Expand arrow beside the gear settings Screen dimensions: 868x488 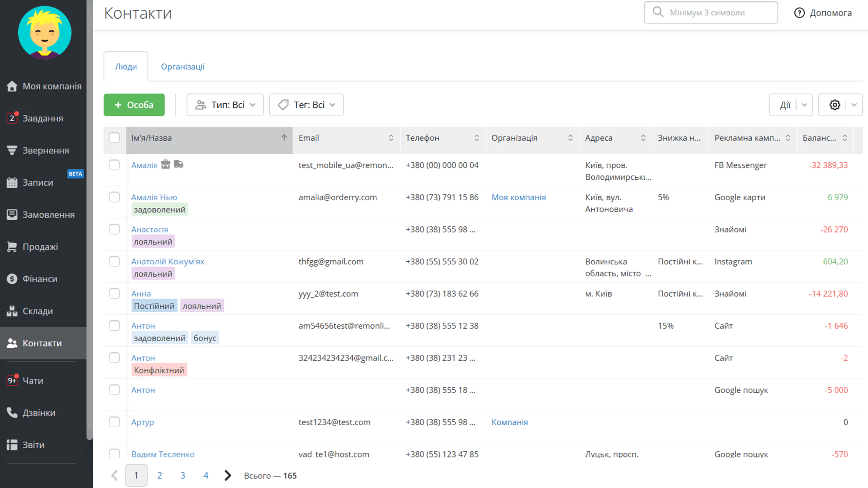point(854,105)
